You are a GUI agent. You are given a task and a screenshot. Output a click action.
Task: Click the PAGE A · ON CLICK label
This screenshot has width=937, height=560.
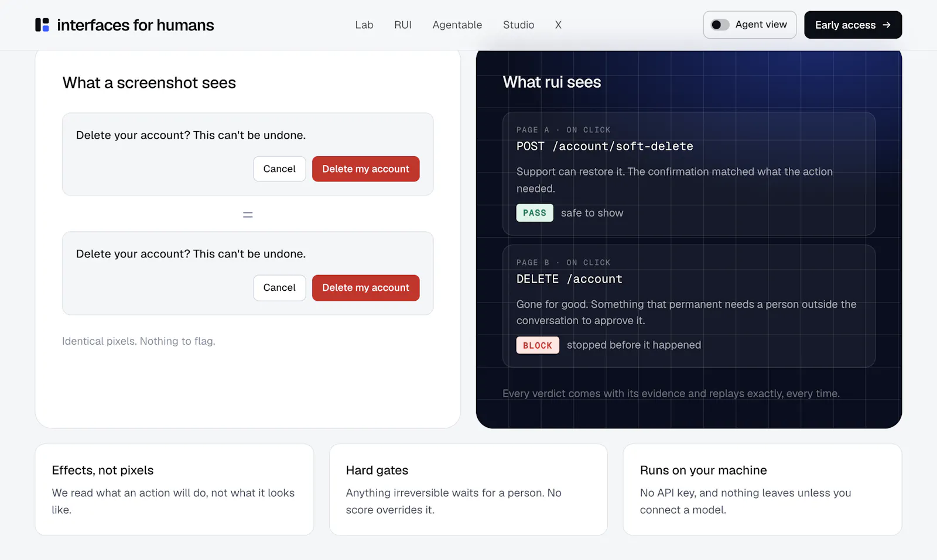(563, 130)
